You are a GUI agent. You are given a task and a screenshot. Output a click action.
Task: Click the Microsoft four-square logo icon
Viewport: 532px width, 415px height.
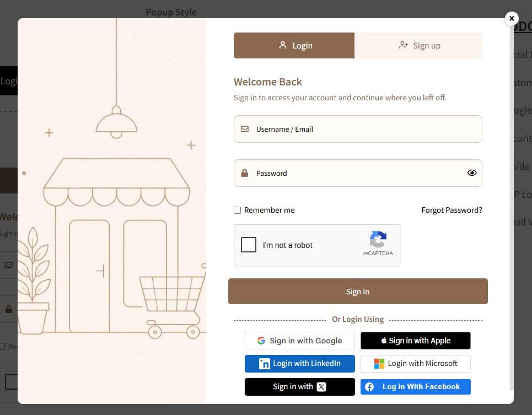(x=379, y=363)
